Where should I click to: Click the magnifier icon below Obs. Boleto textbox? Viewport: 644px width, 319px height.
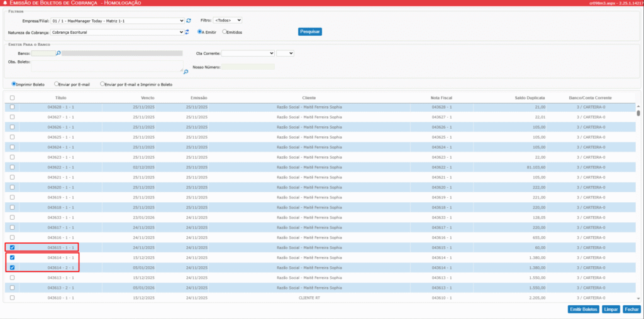pyautogui.click(x=186, y=72)
